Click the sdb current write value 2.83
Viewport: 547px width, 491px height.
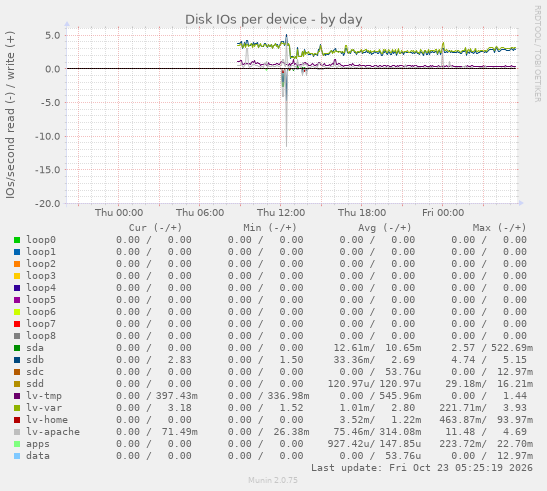pyautogui.click(x=179, y=360)
